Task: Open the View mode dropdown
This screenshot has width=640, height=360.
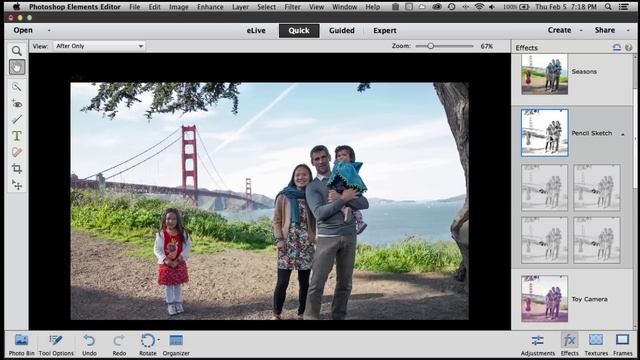Action: click(99, 46)
